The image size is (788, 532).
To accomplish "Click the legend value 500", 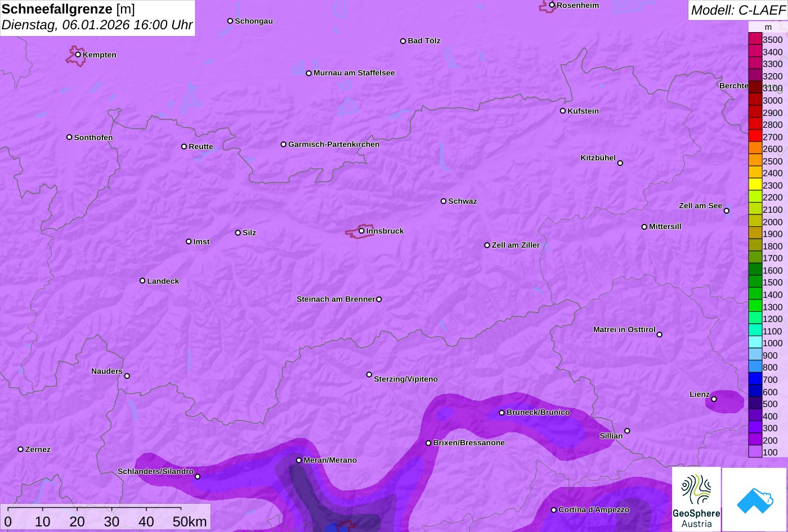I will click(770, 404).
